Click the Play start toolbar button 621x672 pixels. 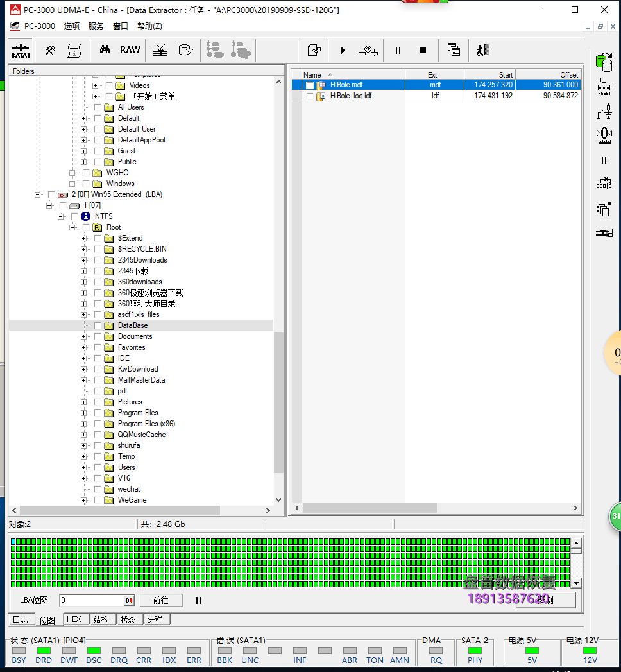tap(343, 51)
